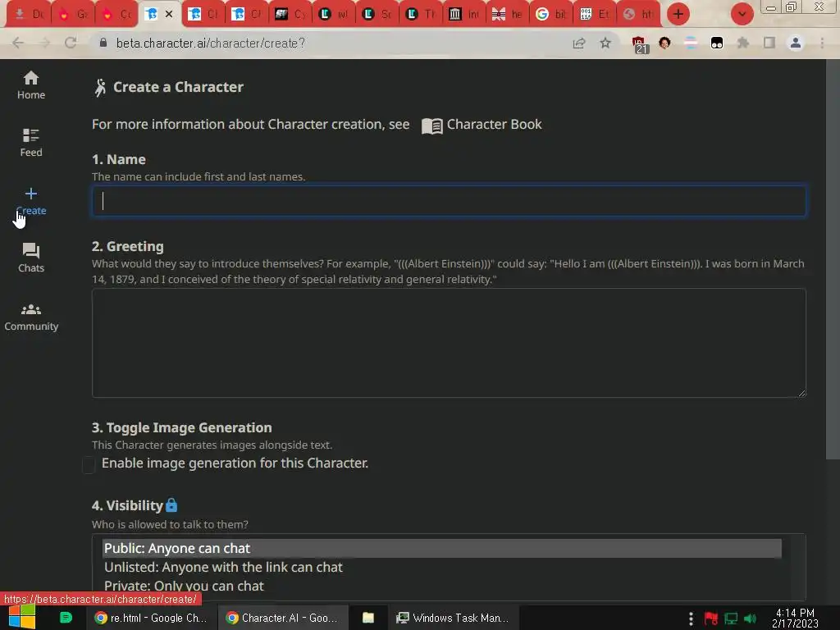Show hidden tray icons via three dots

coord(691,619)
